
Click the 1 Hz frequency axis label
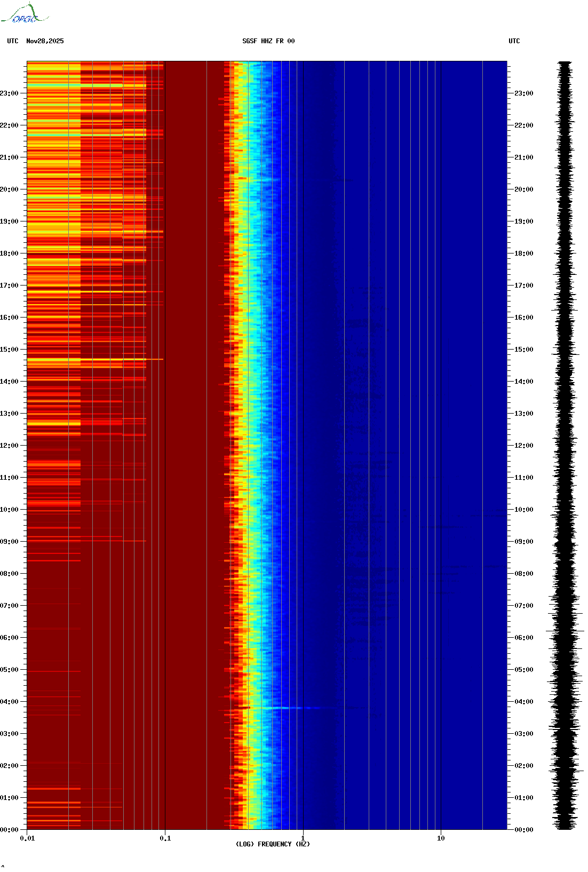303,838
